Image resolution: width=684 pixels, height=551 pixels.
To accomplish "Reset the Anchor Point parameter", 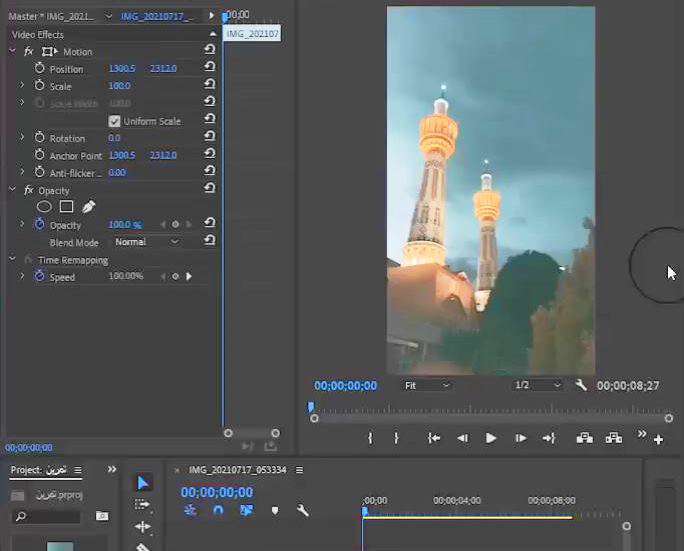I will (x=210, y=154).
